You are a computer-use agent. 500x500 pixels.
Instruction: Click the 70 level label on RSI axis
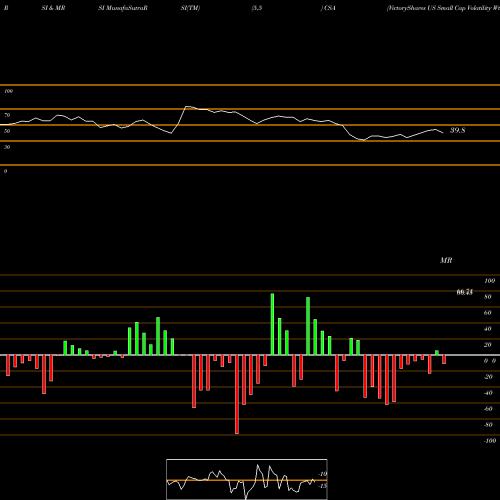click(x=7, y=115)
